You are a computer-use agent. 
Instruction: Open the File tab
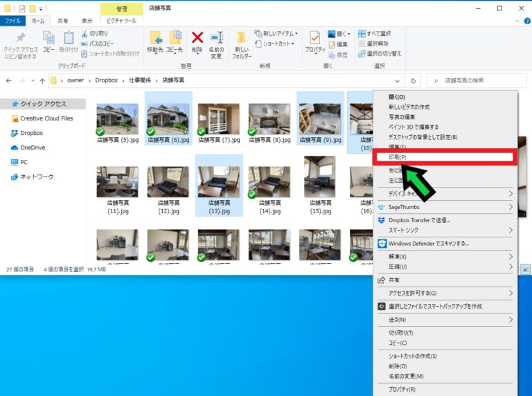coord(12,21)
